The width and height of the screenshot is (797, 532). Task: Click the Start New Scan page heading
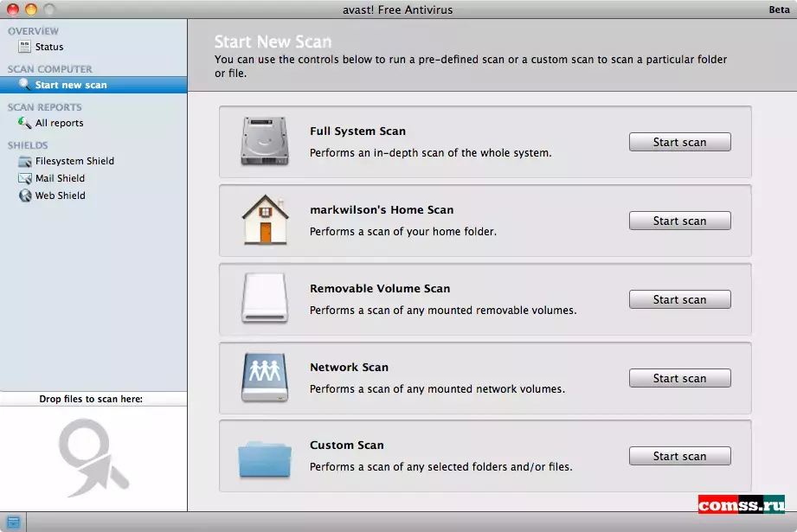273,42
